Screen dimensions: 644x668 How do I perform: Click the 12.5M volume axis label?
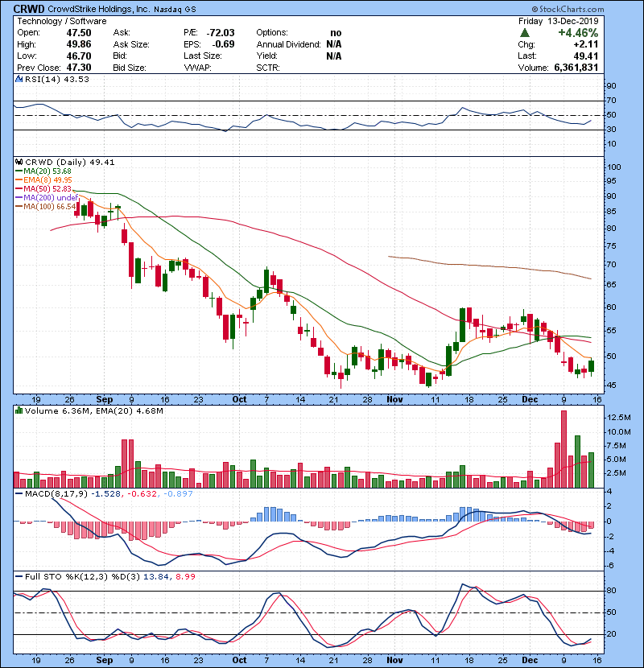[619, 418]
